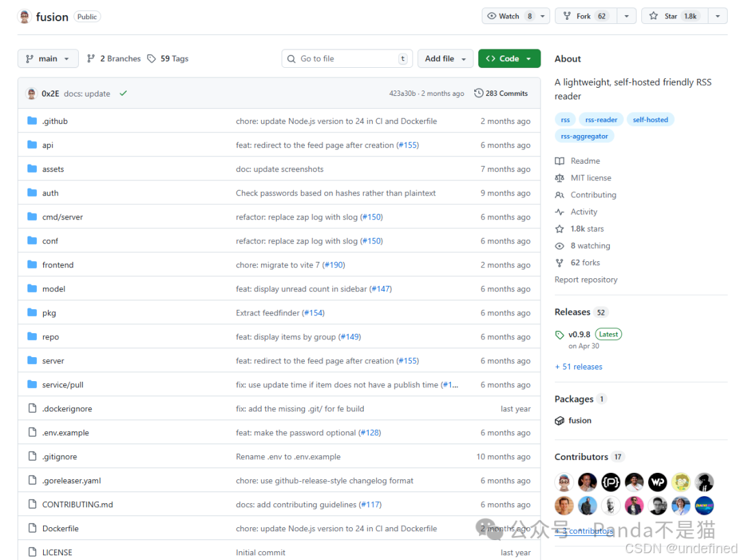Click the 0x2E commit author avatar
740x560 pixels.
tap(32, 93)
